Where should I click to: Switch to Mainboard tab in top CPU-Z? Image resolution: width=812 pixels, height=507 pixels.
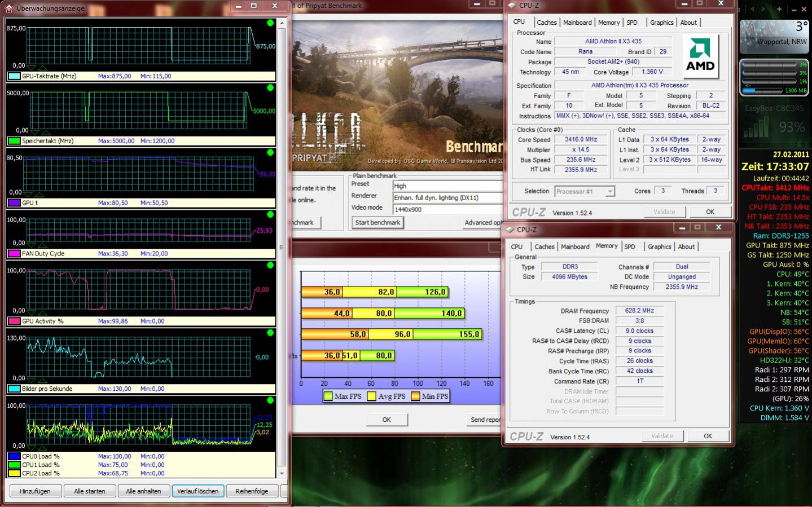point(577,23)
